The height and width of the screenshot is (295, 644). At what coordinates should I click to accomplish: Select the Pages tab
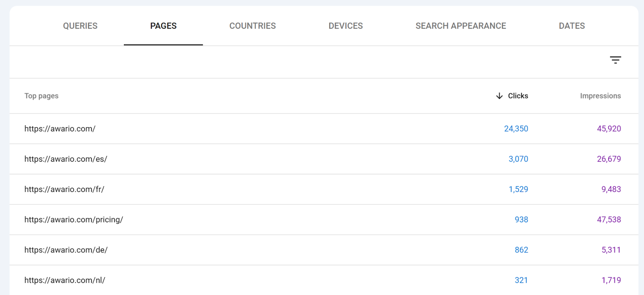point(163,26)
